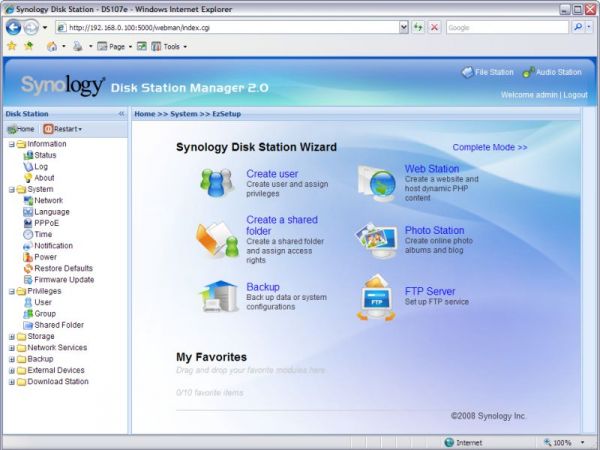
Task: Expand the Download Station tree node
Action: (x=11, y=382)
